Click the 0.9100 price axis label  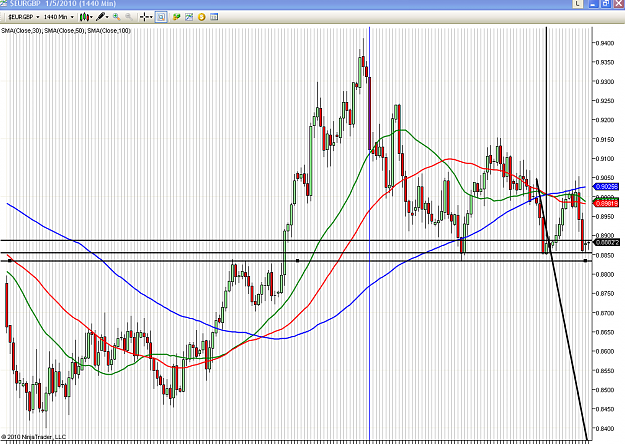(x=605, y=159)
